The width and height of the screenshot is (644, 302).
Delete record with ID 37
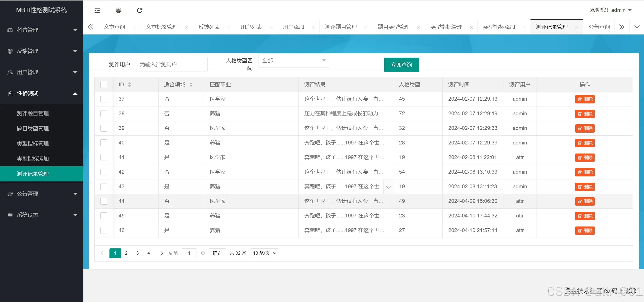[585, 99]
